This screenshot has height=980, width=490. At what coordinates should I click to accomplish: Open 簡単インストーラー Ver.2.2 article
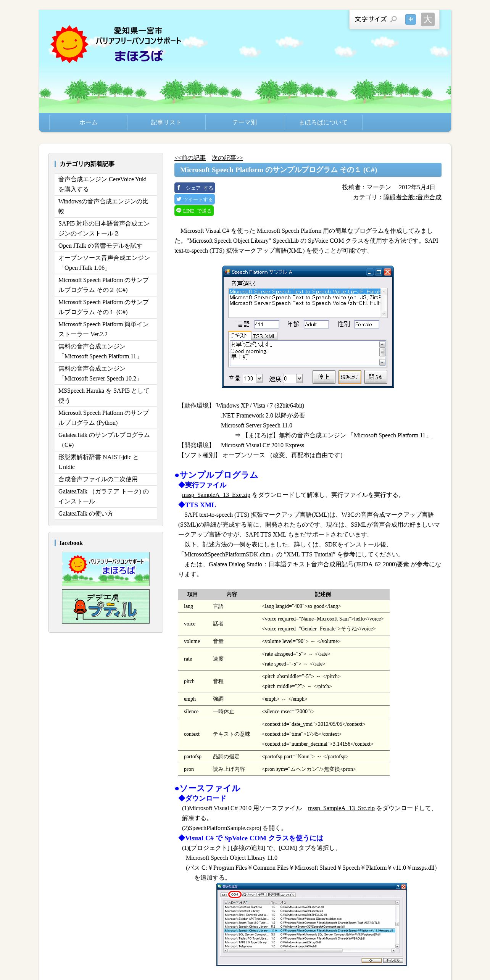click(106, 329)
